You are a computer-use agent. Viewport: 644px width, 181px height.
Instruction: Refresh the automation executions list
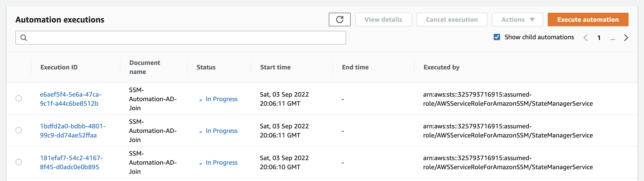click(x=339, y=20)
